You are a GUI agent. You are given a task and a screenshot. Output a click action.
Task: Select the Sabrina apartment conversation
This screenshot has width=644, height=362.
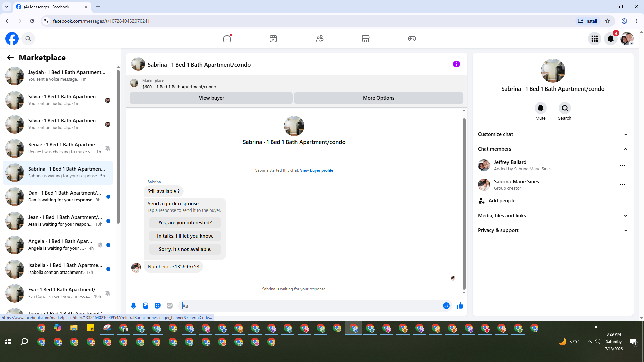click(58, 172)
